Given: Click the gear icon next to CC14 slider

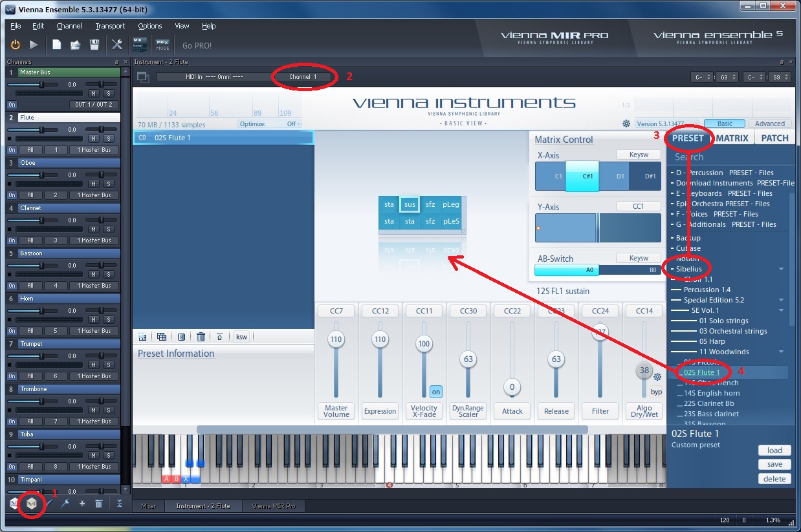Looking at the screenshot, I should 657,377.
